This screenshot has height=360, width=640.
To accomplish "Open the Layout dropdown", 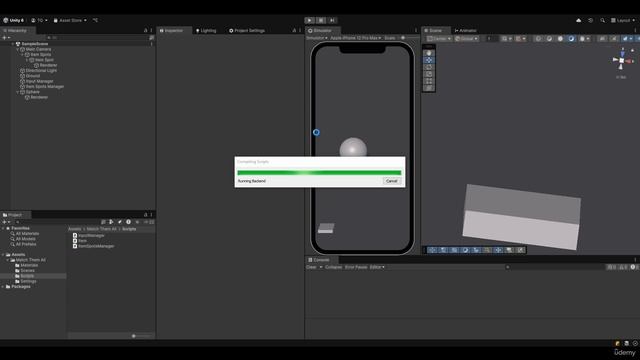I will (623, 20).
